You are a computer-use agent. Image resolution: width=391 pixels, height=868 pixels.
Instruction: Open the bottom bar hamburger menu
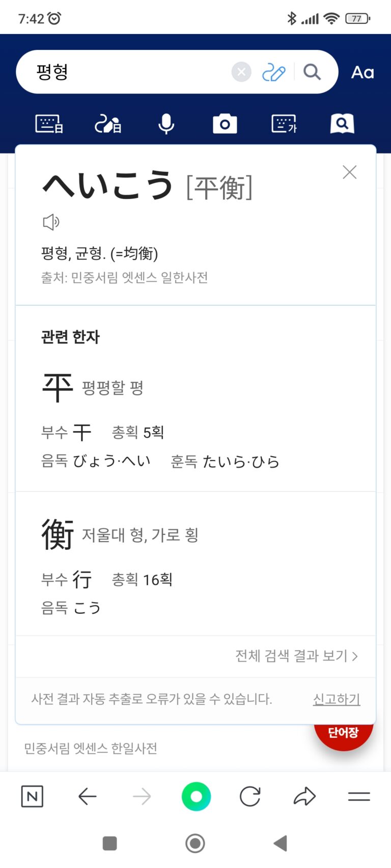click(359, 796)
